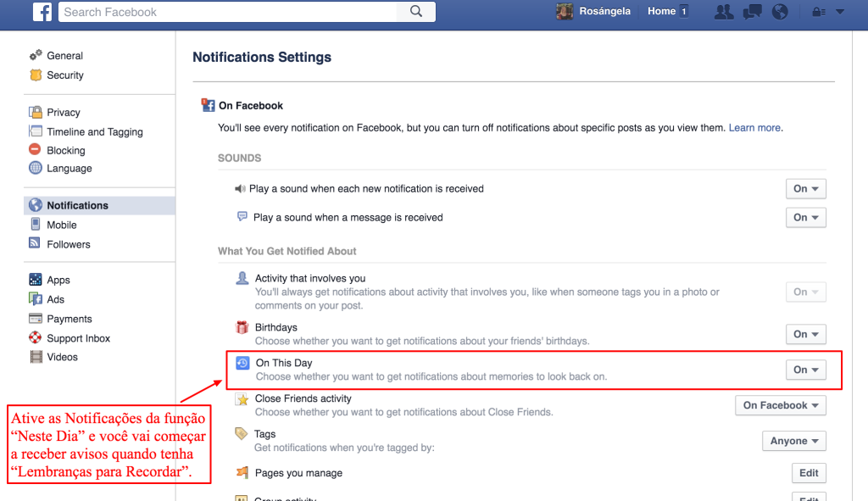The image size is (868, 501).
Task: Open Security settings from the sidebar
Action: [64, 75]
